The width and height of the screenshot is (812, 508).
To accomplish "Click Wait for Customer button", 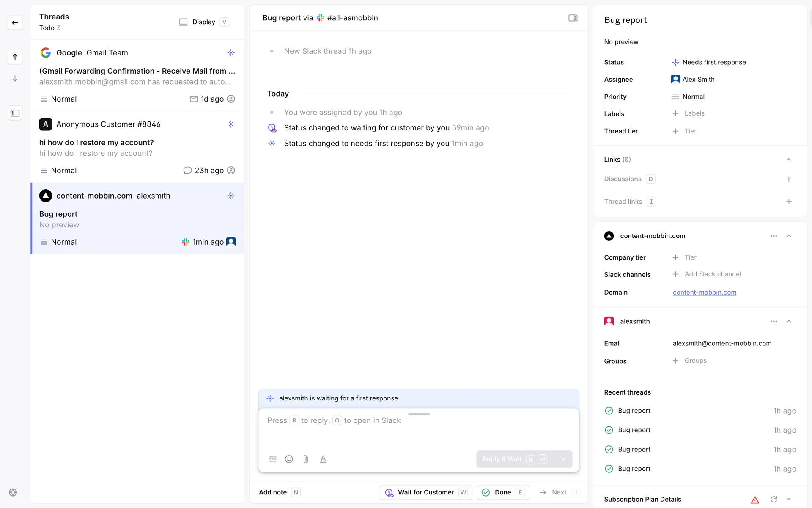I will 425,492.
